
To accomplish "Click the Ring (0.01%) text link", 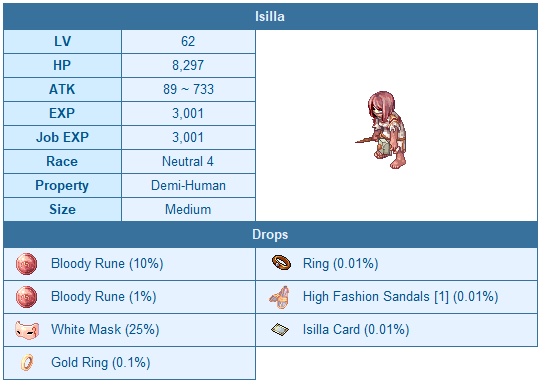I will tap(341, 264).
